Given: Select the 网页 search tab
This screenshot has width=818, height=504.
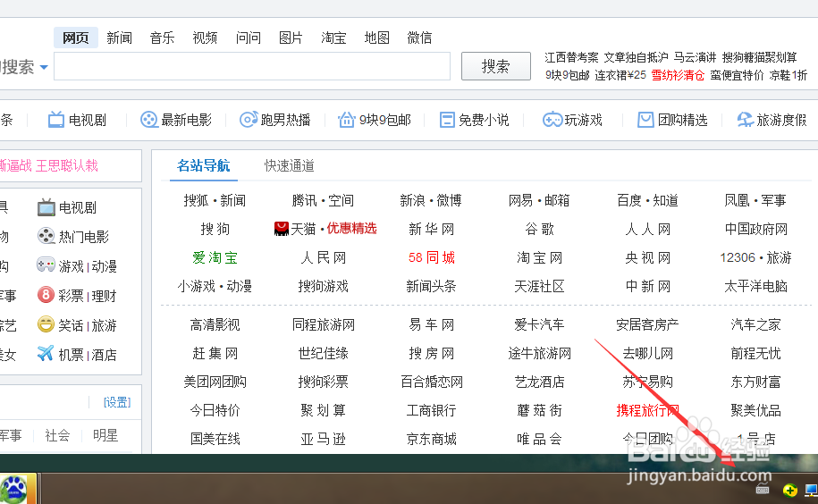Looking at the screenshot, I should [76, 38].
